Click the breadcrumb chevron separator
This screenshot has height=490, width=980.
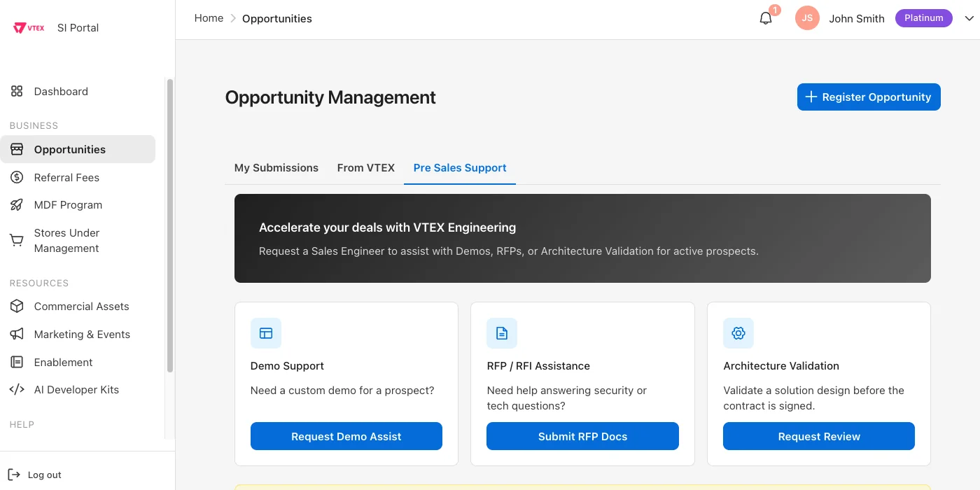click(233, 18)
